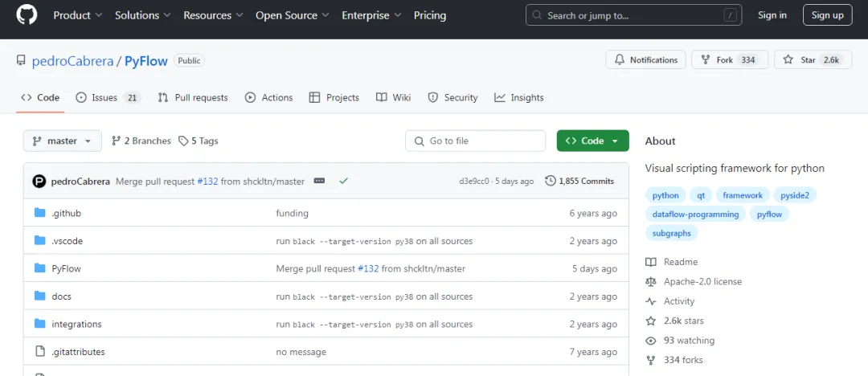Switch to the Wiki tab

coord(393,97)
